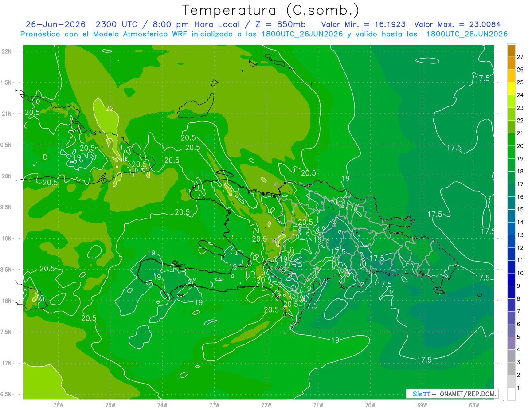Click the legend value "23"

[520, 108]
